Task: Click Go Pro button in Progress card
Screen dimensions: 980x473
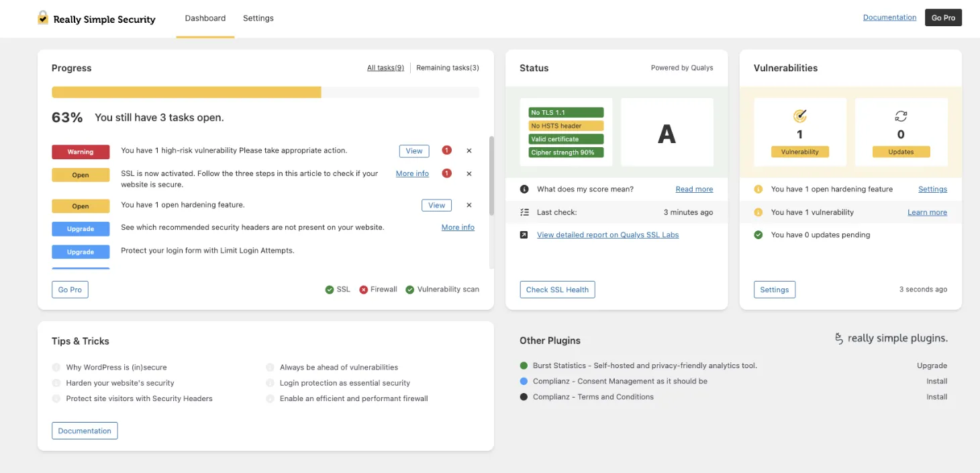Action: pyautogui.click(x=70, y=290)
